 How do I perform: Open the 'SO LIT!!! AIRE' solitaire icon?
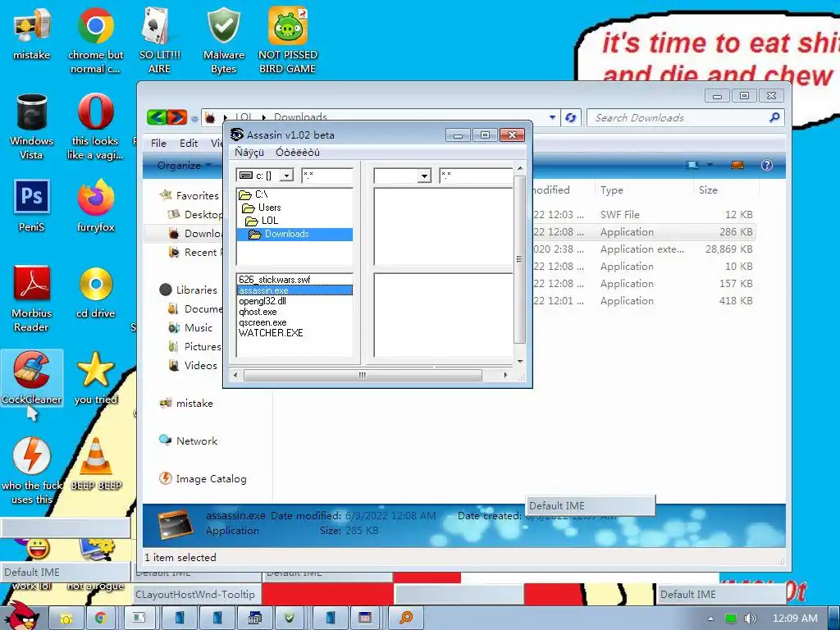click(159, 41)
